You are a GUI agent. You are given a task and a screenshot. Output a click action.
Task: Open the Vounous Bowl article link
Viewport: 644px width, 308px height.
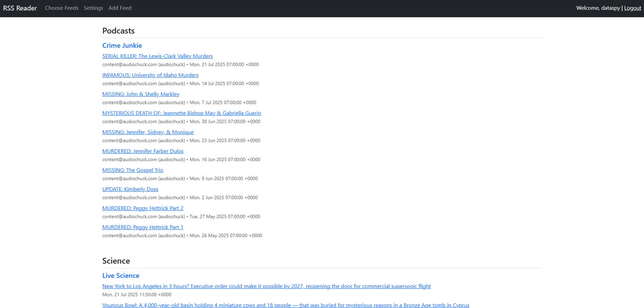pyautogui.click(x=286, y=305)
